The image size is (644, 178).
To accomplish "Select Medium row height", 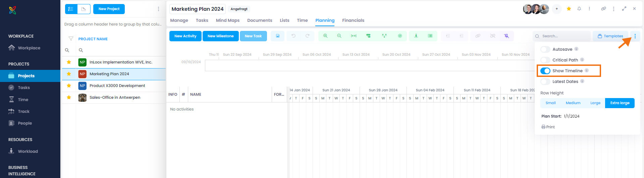I will coord(573,103).
